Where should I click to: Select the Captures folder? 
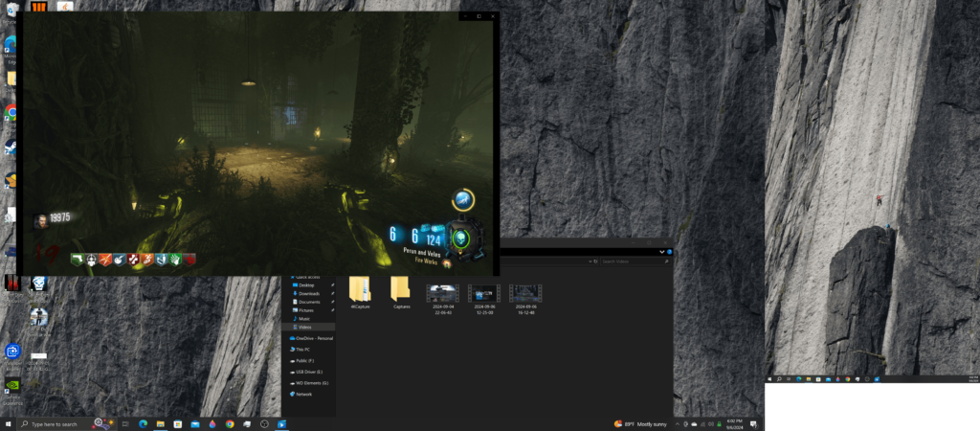pos(401,292)
